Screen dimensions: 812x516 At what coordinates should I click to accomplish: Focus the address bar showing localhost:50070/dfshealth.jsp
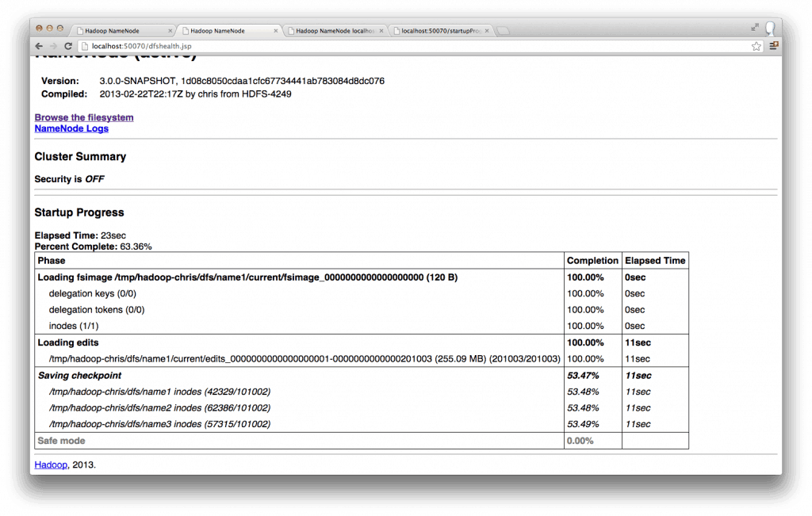(x=419, y=46)
